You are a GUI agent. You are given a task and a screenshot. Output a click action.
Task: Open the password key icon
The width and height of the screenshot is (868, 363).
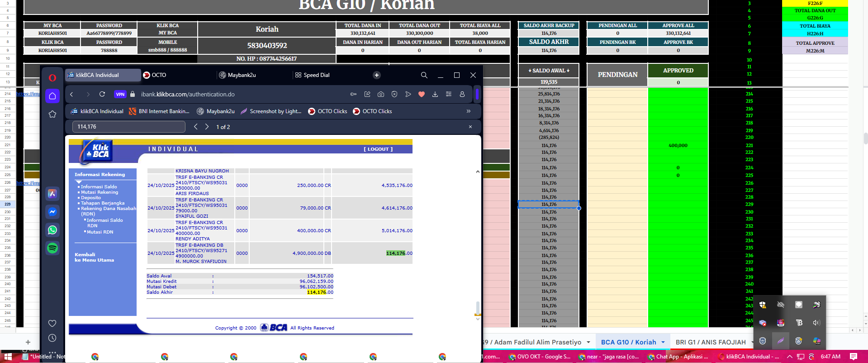(354, 94)
